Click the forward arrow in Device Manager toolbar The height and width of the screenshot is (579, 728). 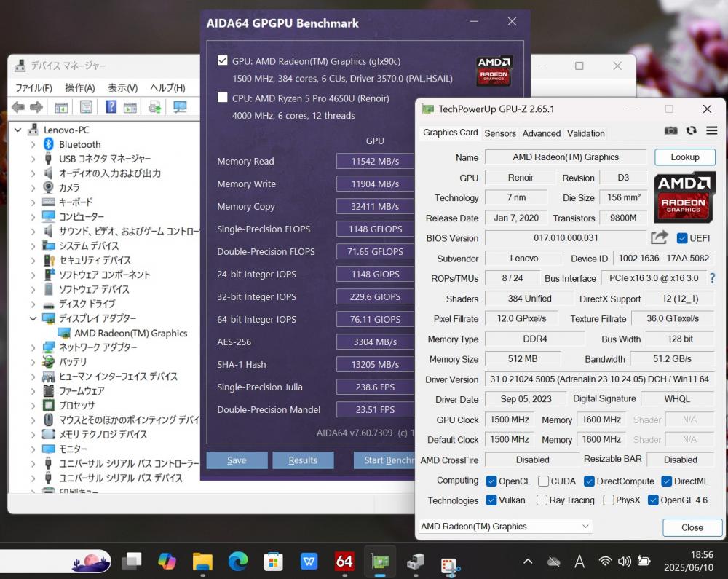click(x=36, y=107)
